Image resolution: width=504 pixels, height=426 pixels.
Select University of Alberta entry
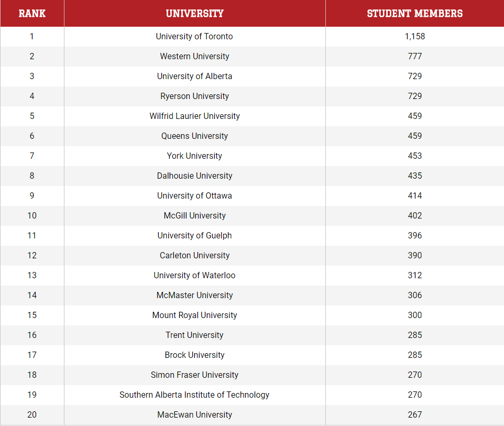point(195,76)
